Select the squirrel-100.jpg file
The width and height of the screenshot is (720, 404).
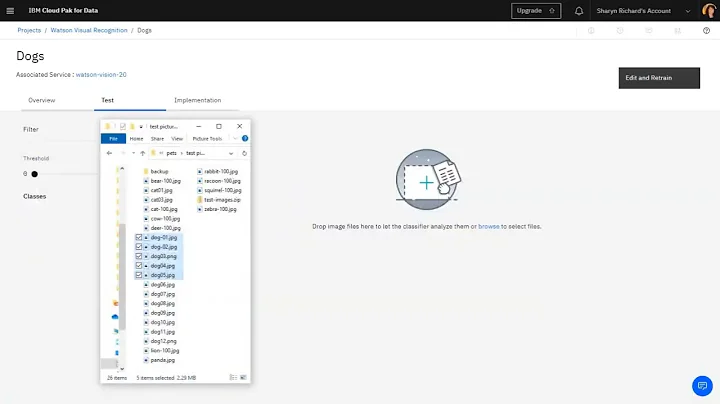(x=219, y=190)
